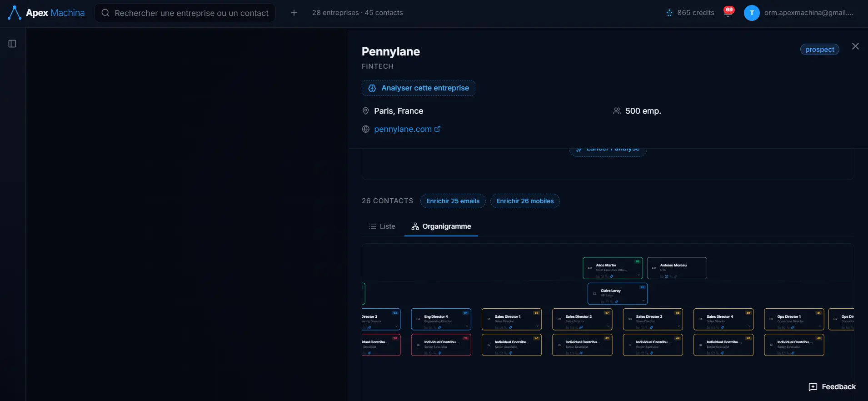The image size is (868, 401).
Task: Click the 500 emp. employee count
Action: point(643,111)
